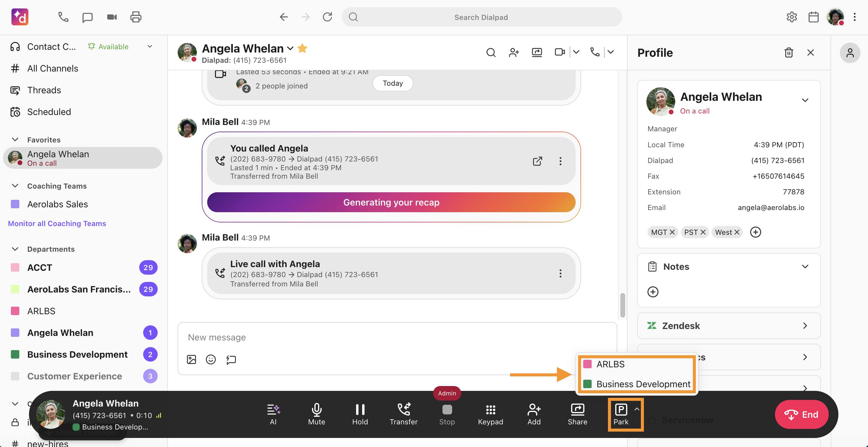This screenshot has height=447, width=868.
Task: Open Angela Whelan name dropdown in header
Action: coord(290,49)
